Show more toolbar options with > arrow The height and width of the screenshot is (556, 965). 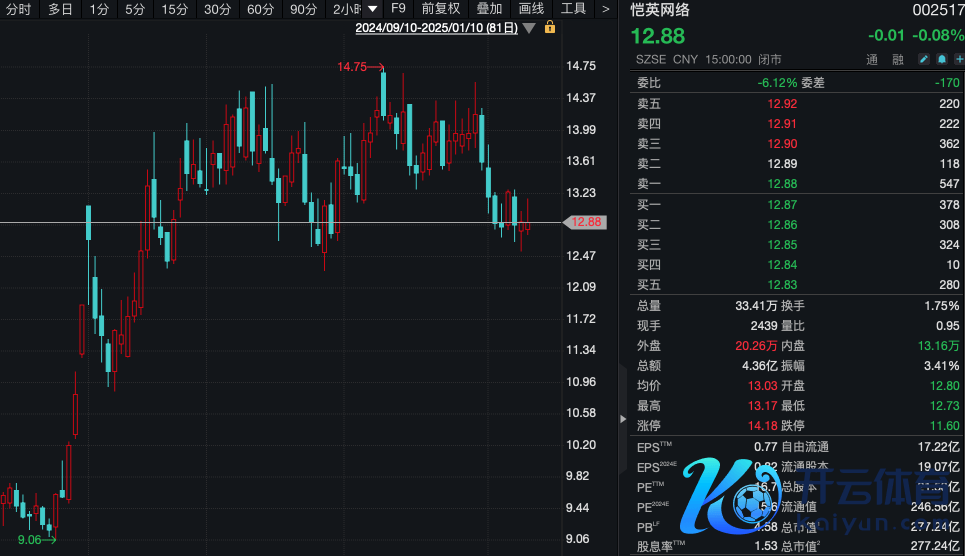[x=605, y=9]
